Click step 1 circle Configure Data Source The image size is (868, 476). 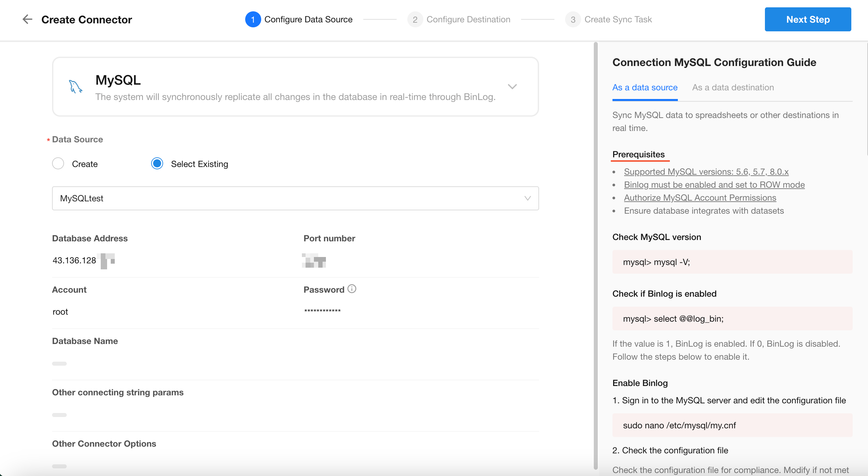coord(253,20)
